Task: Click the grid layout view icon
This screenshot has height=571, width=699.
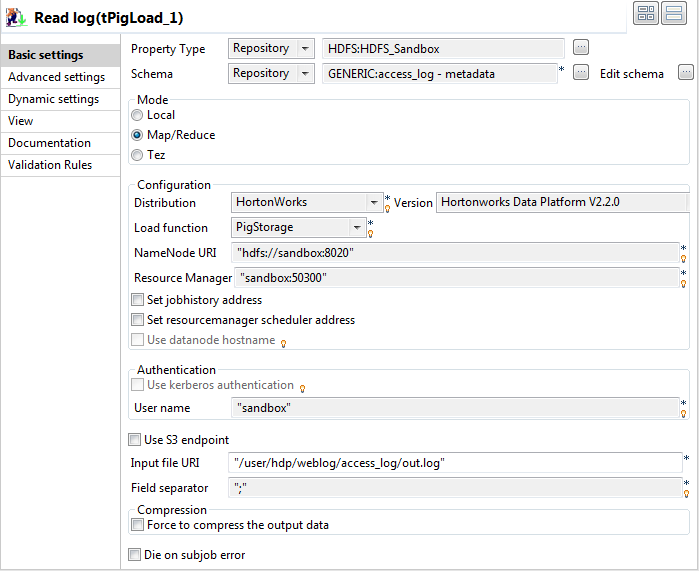Action: 646,14
